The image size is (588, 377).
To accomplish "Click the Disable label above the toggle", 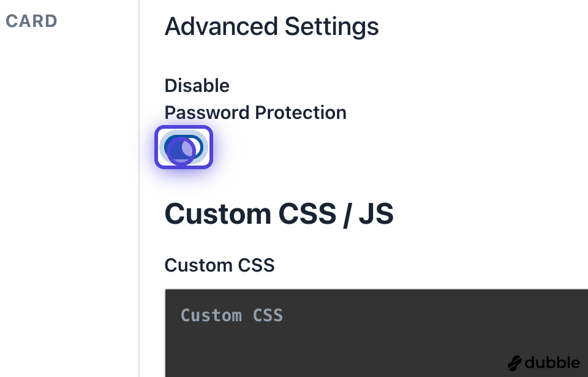I will pos(197,85).
